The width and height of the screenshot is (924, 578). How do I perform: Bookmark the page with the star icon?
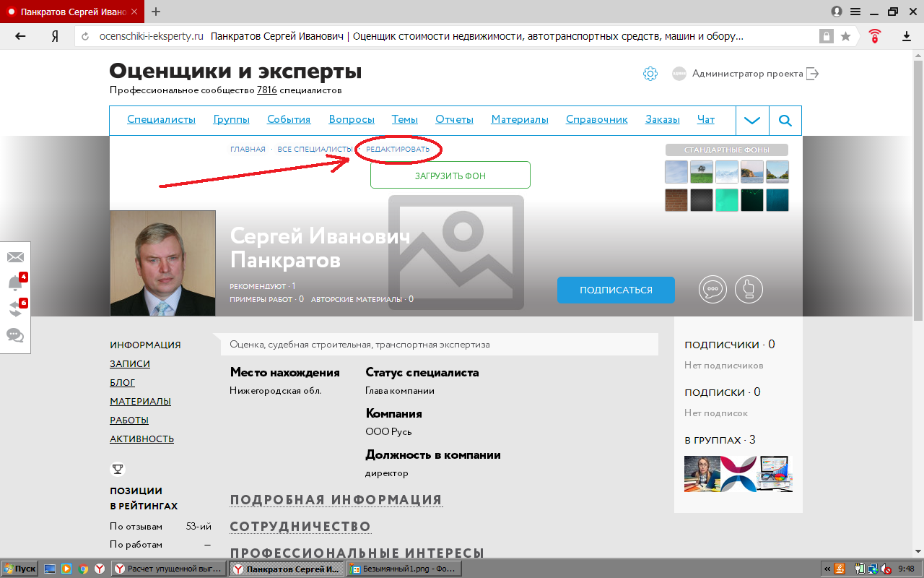pos(845,36)
